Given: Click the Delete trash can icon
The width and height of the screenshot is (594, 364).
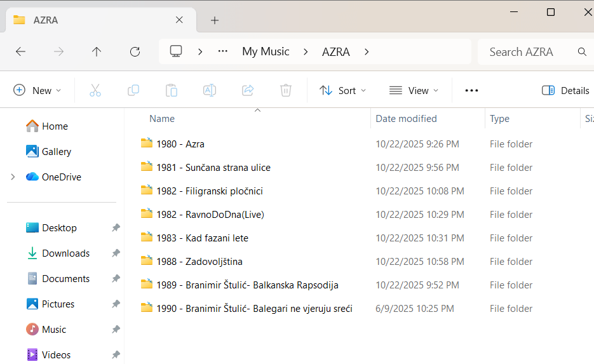Looking at the screenshot, I should pos(286,91).
